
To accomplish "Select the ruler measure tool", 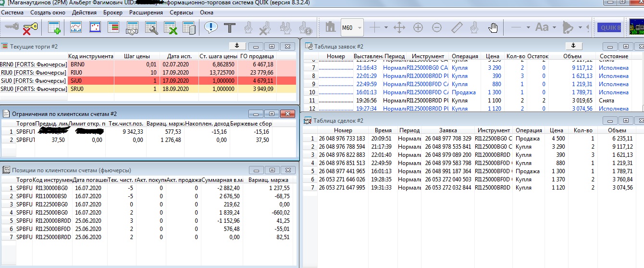I will [x=457, y=28].
